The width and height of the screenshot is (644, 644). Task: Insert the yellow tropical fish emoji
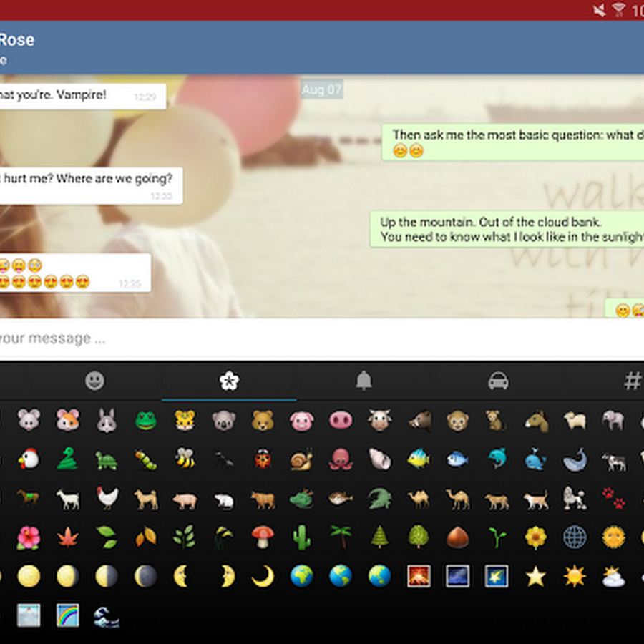(x=419, y=459)
